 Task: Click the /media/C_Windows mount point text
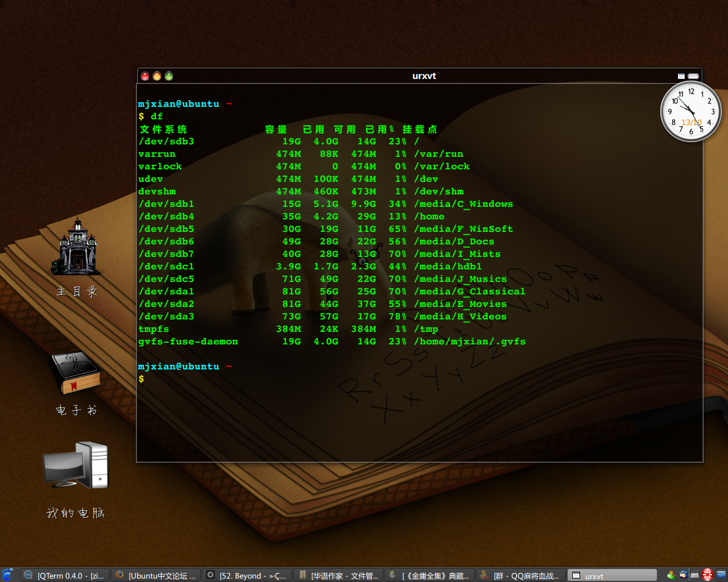coord(464,204)
